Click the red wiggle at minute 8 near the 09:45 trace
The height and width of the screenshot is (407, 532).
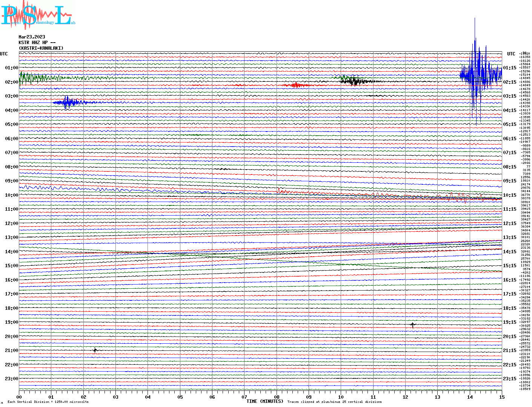[283, 191]
